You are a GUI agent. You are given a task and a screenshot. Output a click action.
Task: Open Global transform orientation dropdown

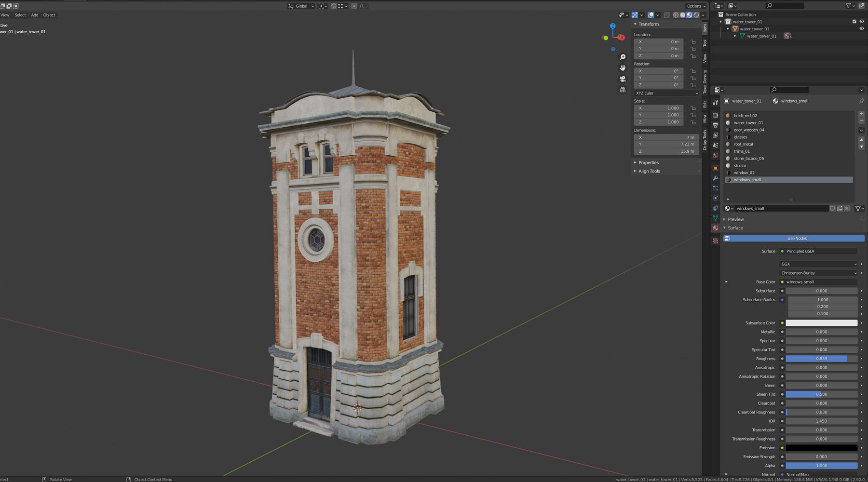tap(301, 6)
